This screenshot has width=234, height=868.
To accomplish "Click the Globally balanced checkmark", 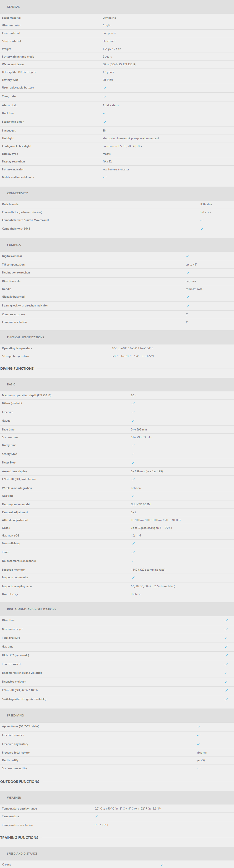I will [188, 297].
